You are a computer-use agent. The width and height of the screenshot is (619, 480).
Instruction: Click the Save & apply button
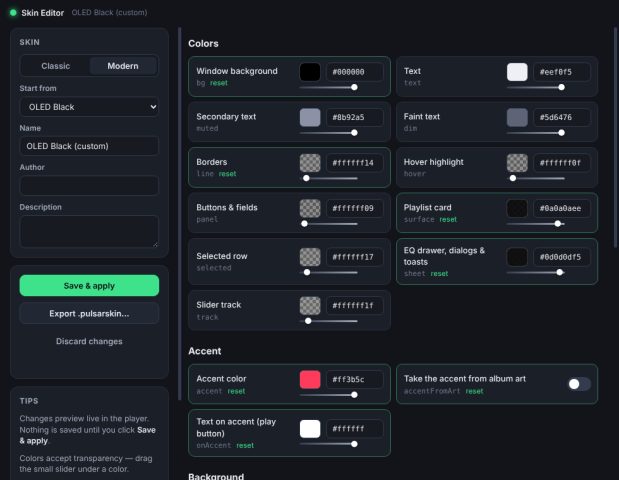pos(89,286)
